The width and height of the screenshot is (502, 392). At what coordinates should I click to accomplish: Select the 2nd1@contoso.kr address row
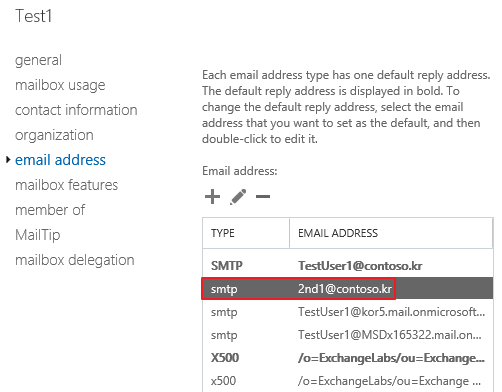pyautogui.click(x=348, y=289)
